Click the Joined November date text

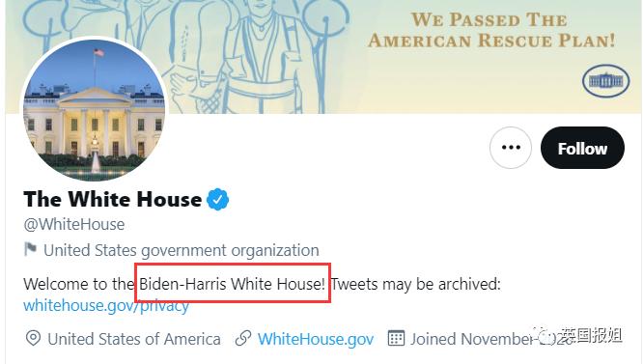point(491,339)
